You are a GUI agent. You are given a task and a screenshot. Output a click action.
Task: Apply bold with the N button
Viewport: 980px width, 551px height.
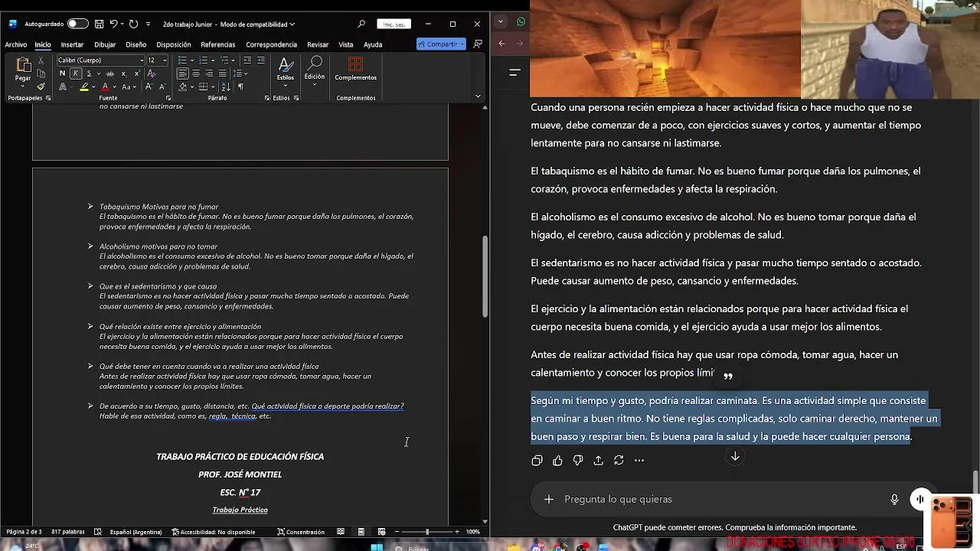pyautogui.click(x=62, y=73)
